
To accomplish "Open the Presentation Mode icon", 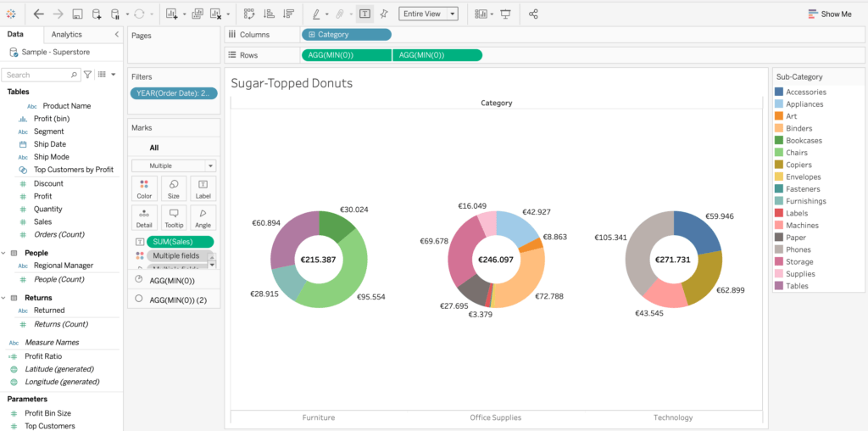I will (506, 14).
